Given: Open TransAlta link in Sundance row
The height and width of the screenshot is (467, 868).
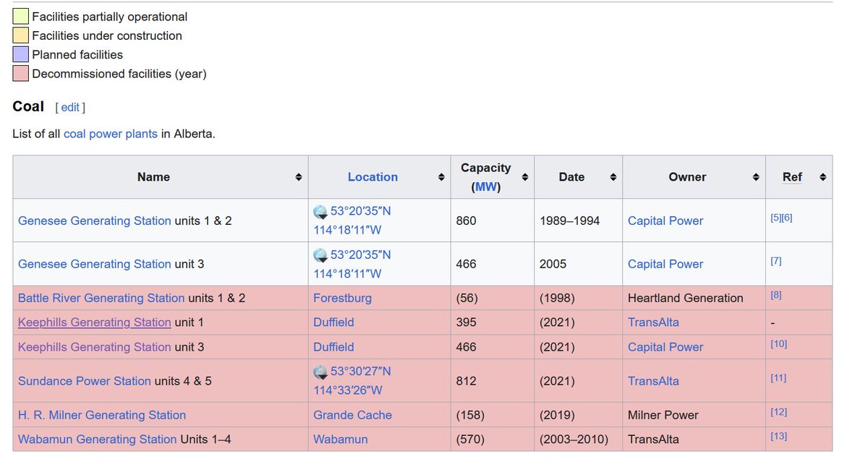Looking at the screenshot, I should pyautogui.click(x=653, y=381).
